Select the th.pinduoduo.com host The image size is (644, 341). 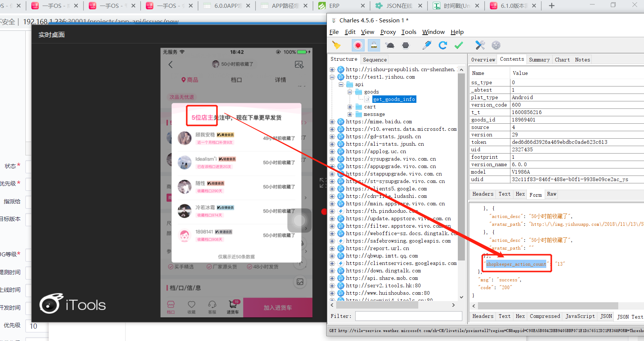pyautogui.click(x=381, y=211)
